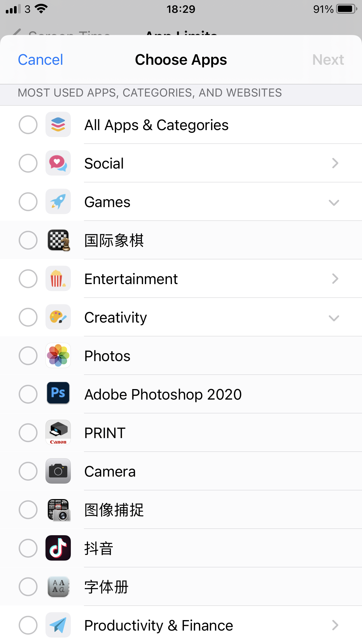
Task: Select the All Apps & Categories radio button
Action: [x=28, y=125]
